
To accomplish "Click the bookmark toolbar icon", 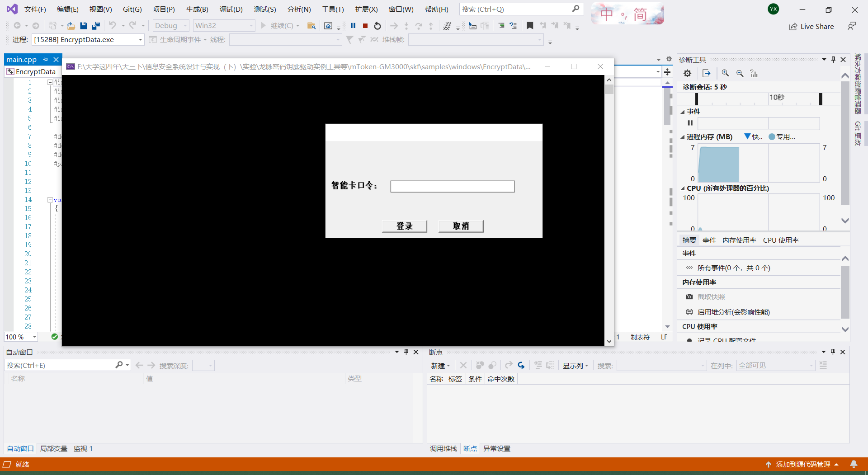I will [530, 26].
